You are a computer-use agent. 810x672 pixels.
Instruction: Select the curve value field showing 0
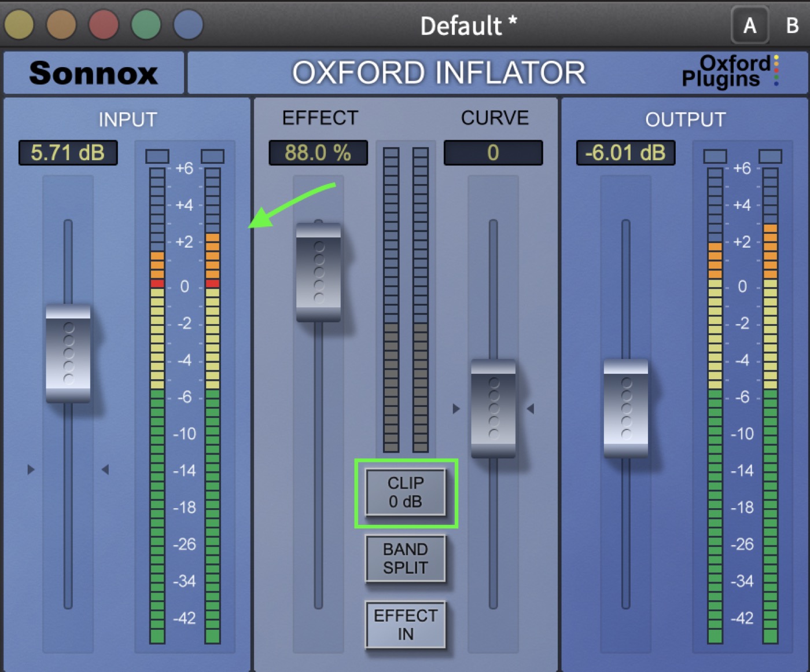point(493,153)
